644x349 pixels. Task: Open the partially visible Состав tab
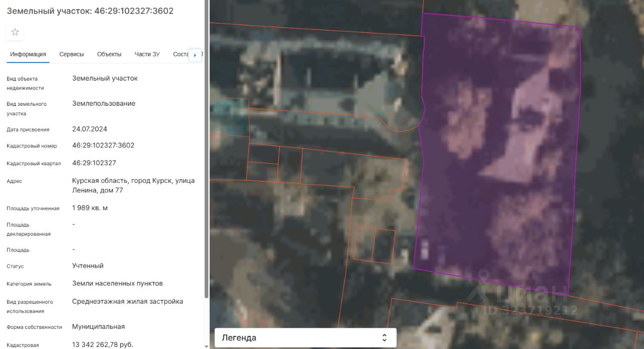[x=180, y=54]
